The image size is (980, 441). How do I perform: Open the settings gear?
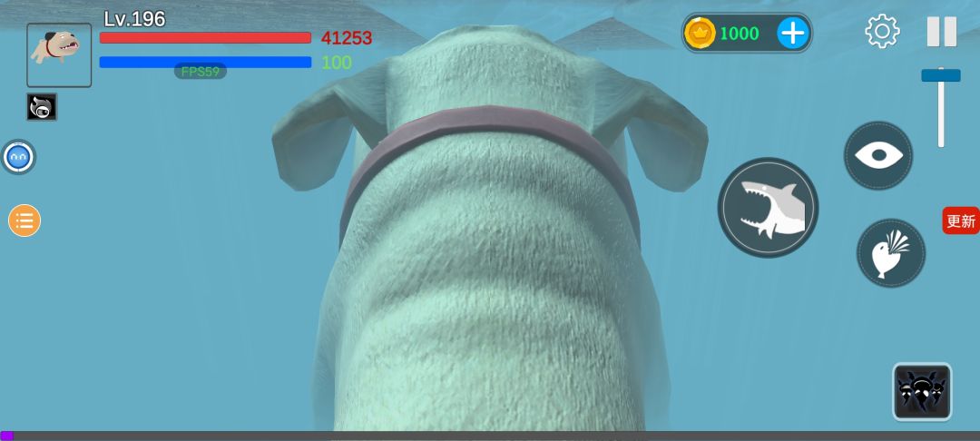click(x=882, y=31)
